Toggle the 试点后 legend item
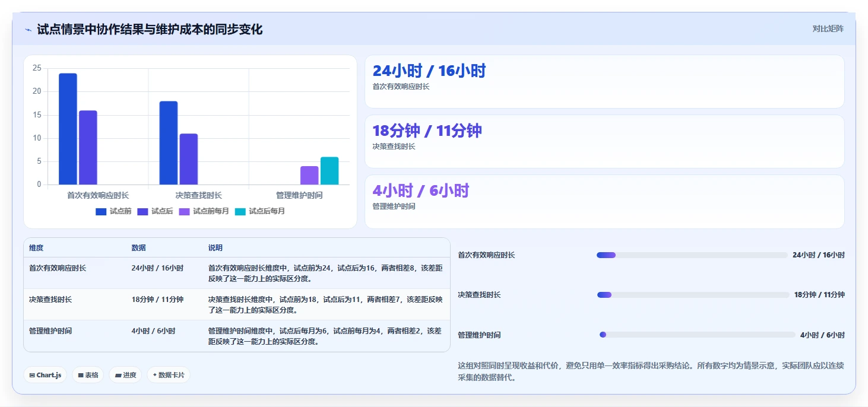Screen dimensions: 868x407 coord(155,211)
